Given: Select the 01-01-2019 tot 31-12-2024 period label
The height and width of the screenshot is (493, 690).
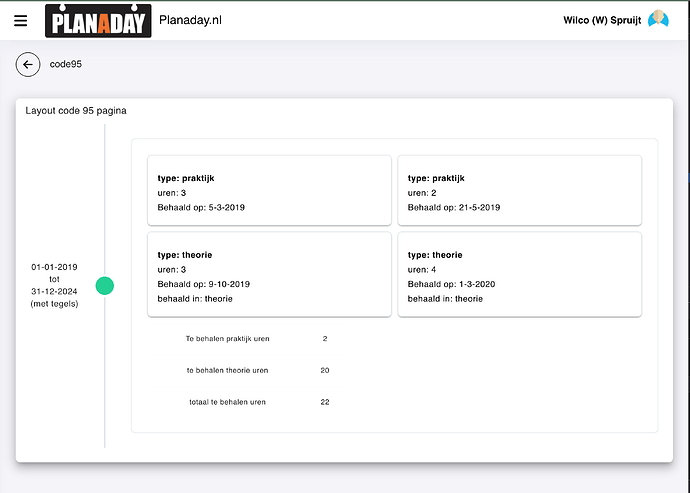Looking at the screenshot, I should tap(54, 285).
